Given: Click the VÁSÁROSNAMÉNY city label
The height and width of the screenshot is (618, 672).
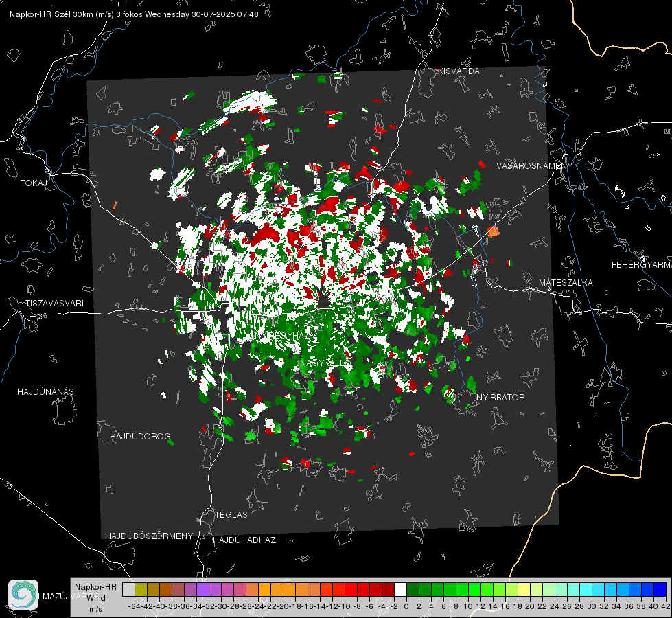Looking at the screenshot, I should (x=535, y=166).
